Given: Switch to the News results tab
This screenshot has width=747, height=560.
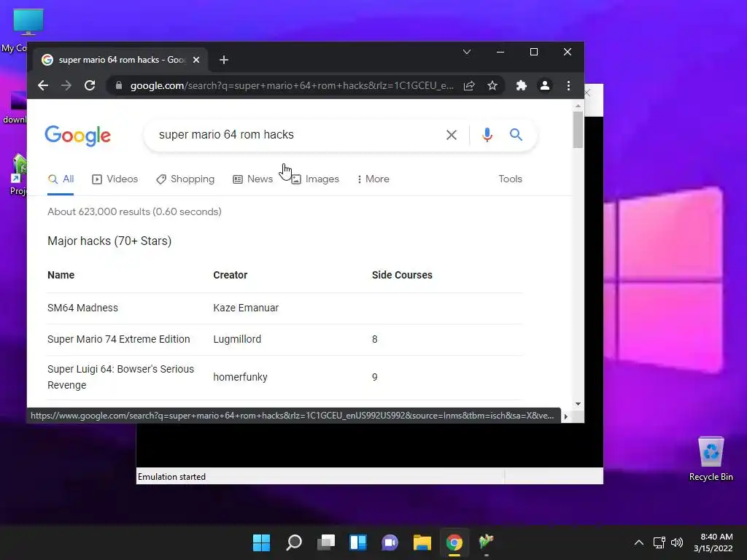Looking at the screenshot, I should point(252,179).
